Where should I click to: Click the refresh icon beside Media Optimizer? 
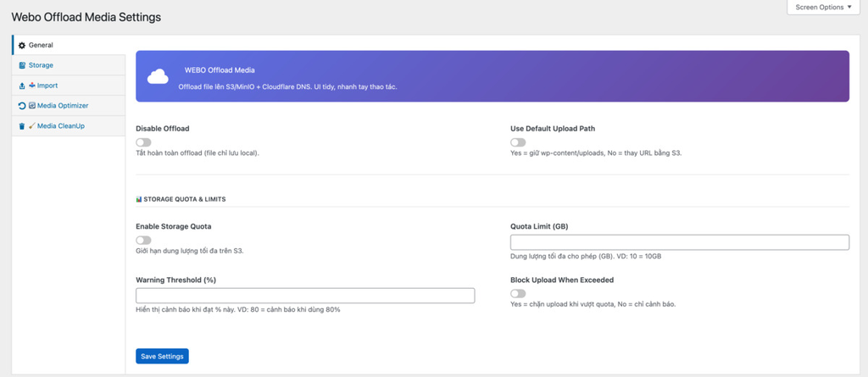pyautogui.click(x=22, y=106)
